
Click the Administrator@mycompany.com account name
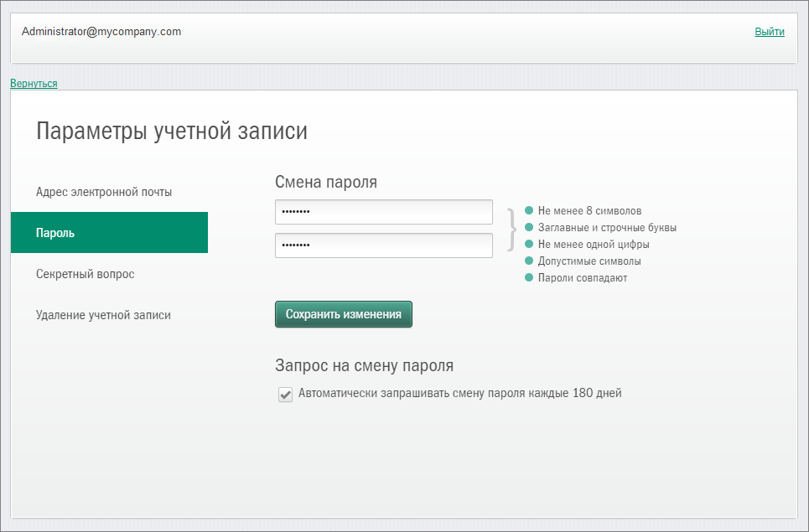101,32
